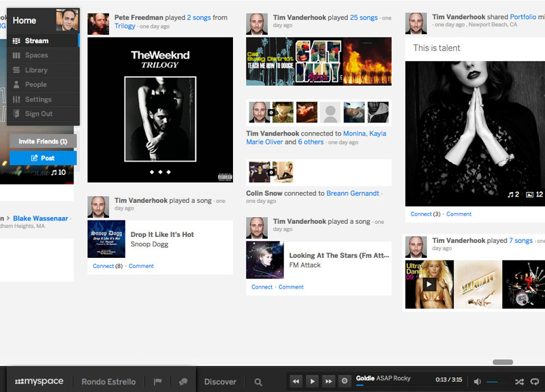The image size is (545, 392).
Task: Click Comment under the Snoop Dogg song
Action: click(141, 266)
